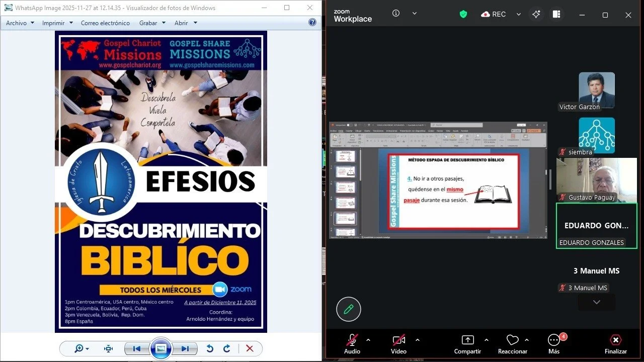644x362 pixels.
Task: Expand the Audio options chevron
Action: 368,340
